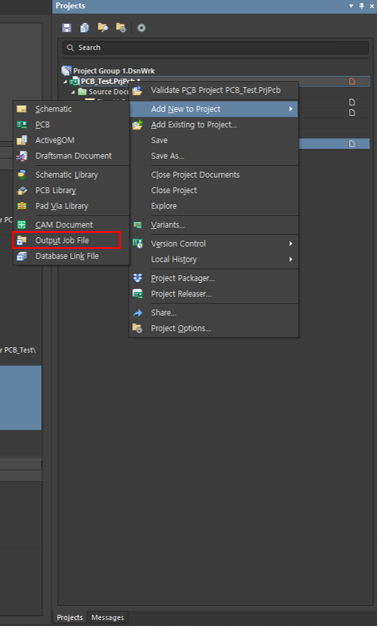
Task: Choose Project Releaser... entry
Action: point(181,294)
